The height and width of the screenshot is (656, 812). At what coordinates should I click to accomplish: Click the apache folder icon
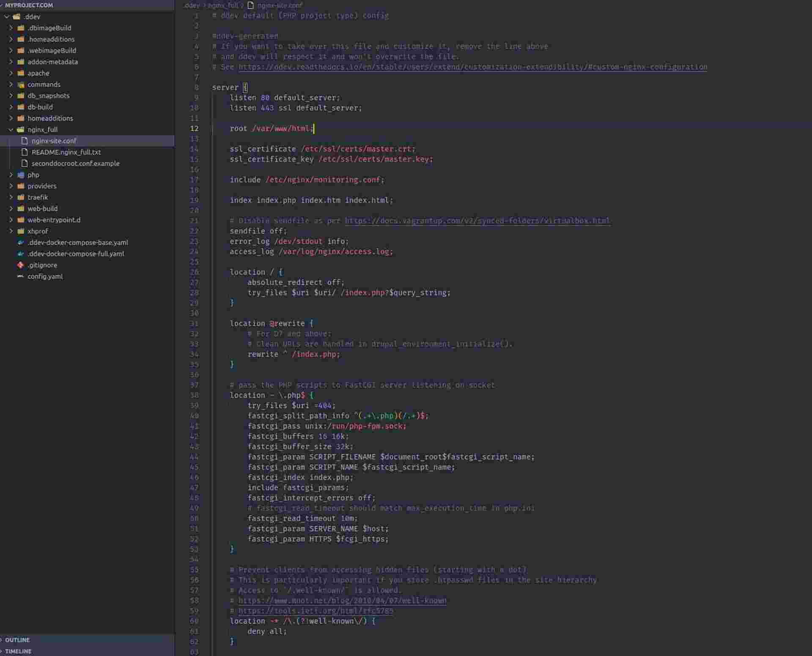[x=21, y=73]
